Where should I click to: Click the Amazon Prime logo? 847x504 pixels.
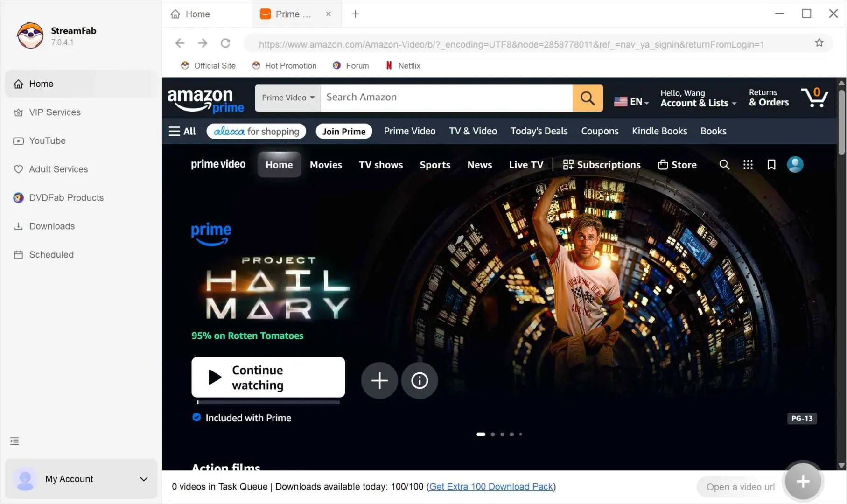click(x=206, y=101)
